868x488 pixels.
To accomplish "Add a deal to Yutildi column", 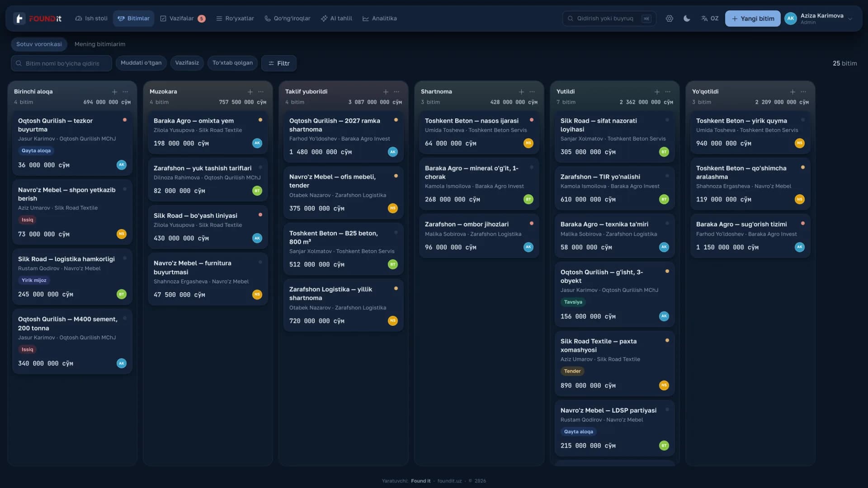I will tap(657, 92).
